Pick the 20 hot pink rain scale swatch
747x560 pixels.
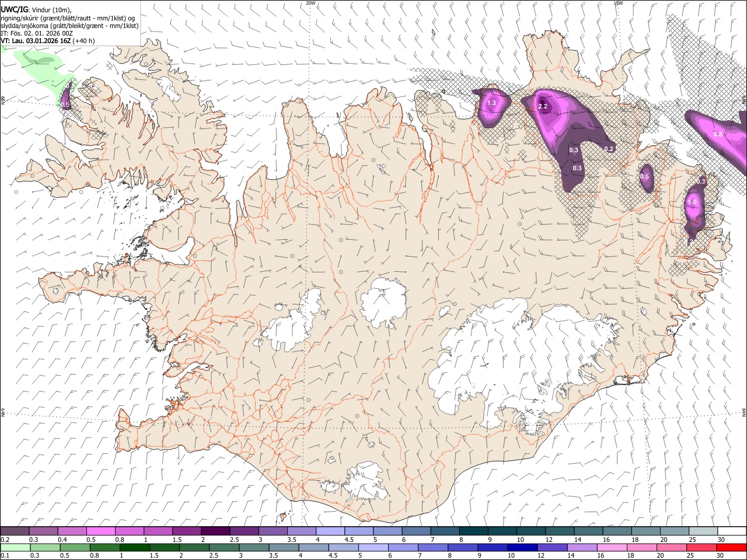[x=672, y=547]
